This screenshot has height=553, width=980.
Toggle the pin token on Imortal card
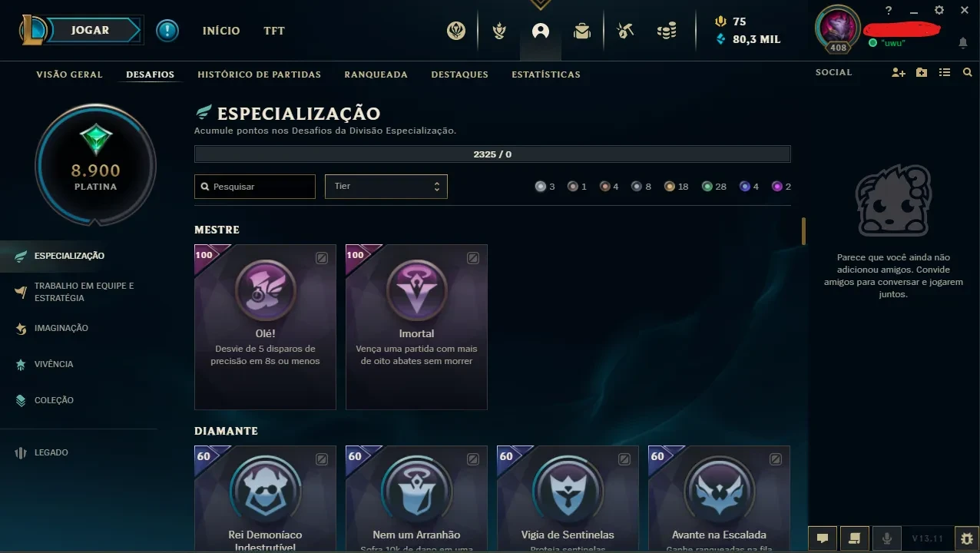[473, 258]
